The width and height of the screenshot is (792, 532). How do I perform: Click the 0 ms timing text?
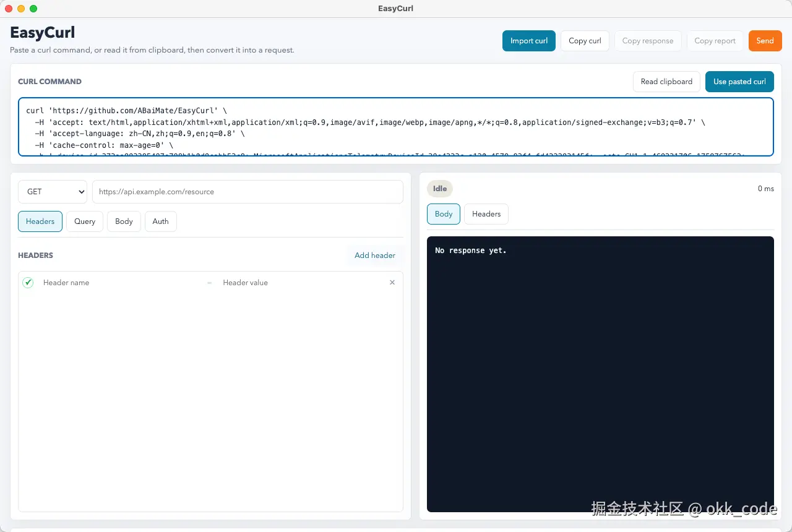(x=765, y=189)
